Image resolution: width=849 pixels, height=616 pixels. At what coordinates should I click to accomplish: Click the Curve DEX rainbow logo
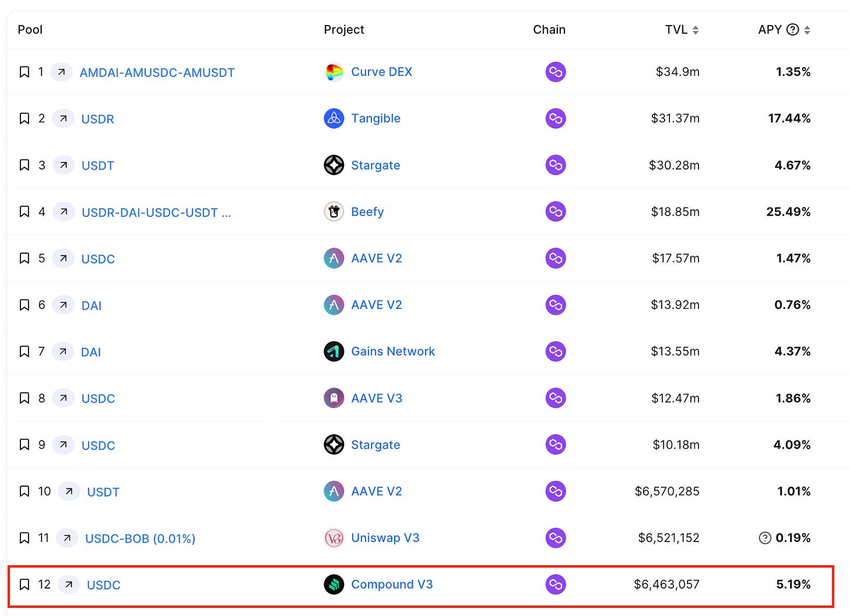(x=334, y=72)
